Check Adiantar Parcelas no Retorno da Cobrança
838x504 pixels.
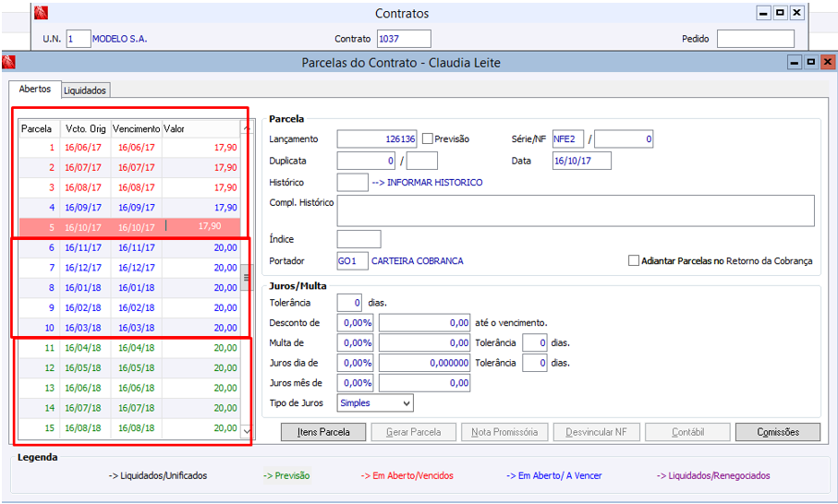pyautogui.click(x=633, y=260)
